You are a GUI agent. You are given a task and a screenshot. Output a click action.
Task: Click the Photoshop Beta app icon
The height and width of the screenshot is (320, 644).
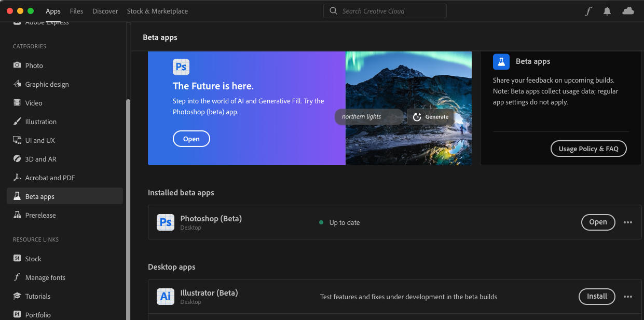click(165, 222)
